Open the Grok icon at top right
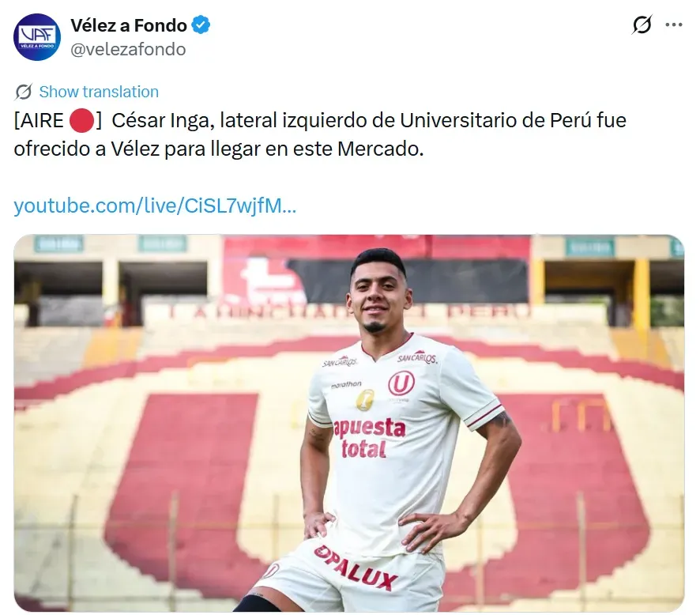This screenshot has width=700, height=615. pos(642,25)
